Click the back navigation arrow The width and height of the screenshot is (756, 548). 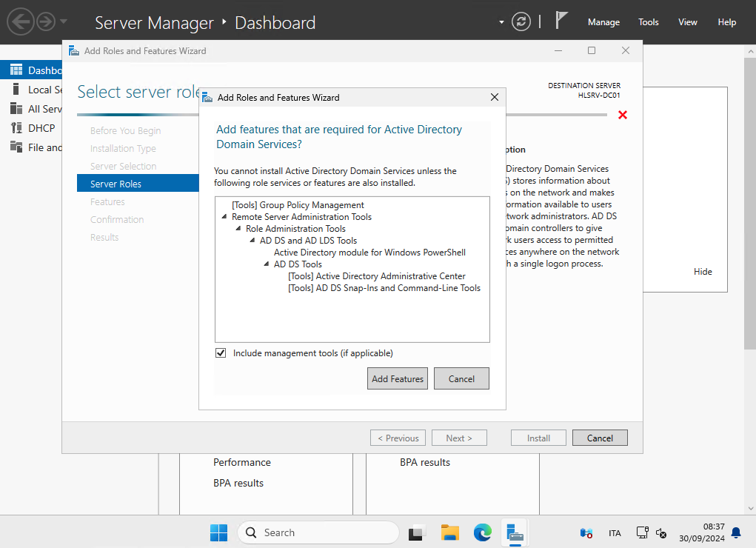point(21,21)
